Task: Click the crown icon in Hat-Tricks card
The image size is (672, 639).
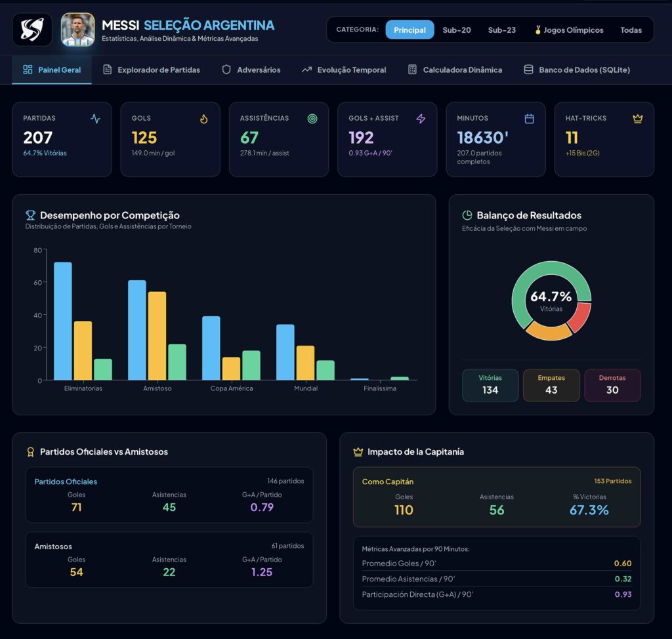Action: pos(638,119)
